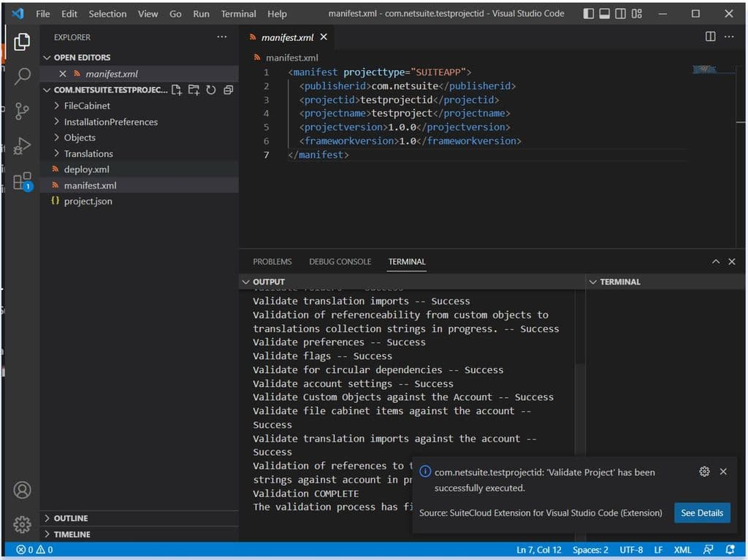Open the Selection menu
Image resolution: width=748 pixels, height=560 pixels.
tap(108, 14)
